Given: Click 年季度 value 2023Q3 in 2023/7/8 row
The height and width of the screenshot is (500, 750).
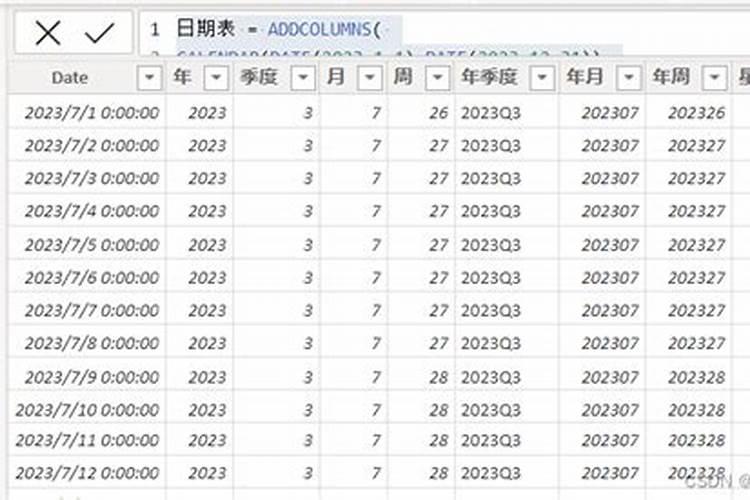Looking at the screenshot, I should tap(491, 343).
